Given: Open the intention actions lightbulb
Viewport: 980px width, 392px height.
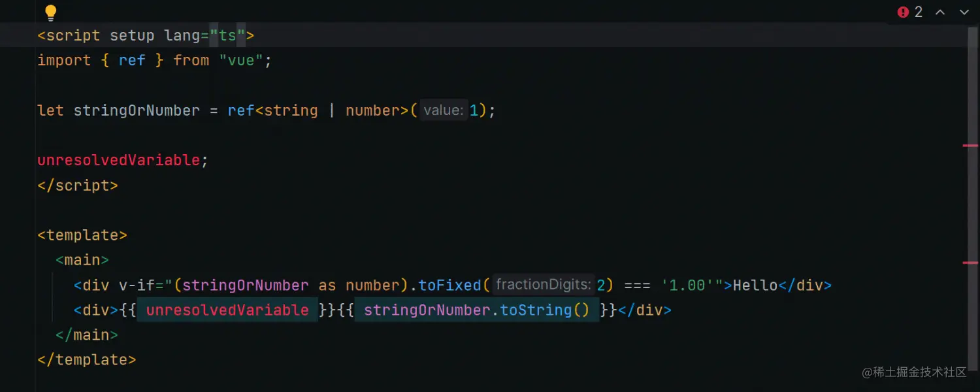Looking at the screenshot, I should point(50,12).
